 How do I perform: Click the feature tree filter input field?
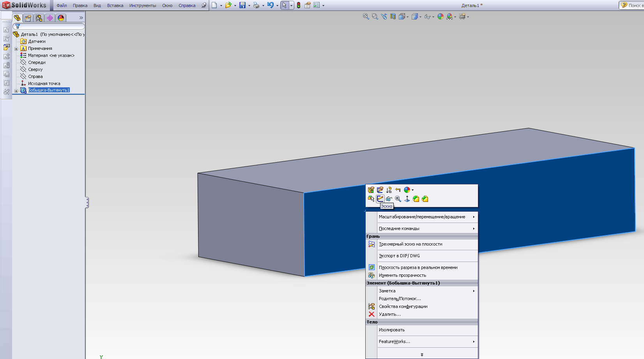(x=51, y=26)
